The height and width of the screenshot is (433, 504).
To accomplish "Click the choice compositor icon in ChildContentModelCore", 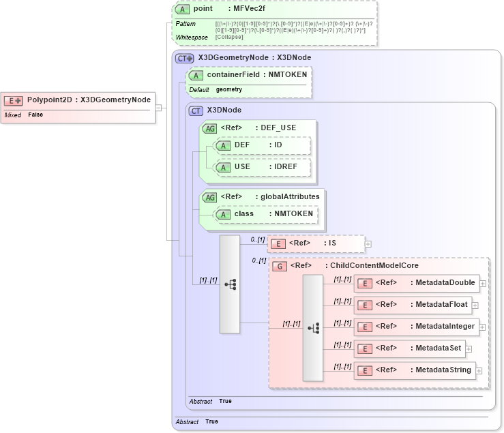I will point(313,328).
